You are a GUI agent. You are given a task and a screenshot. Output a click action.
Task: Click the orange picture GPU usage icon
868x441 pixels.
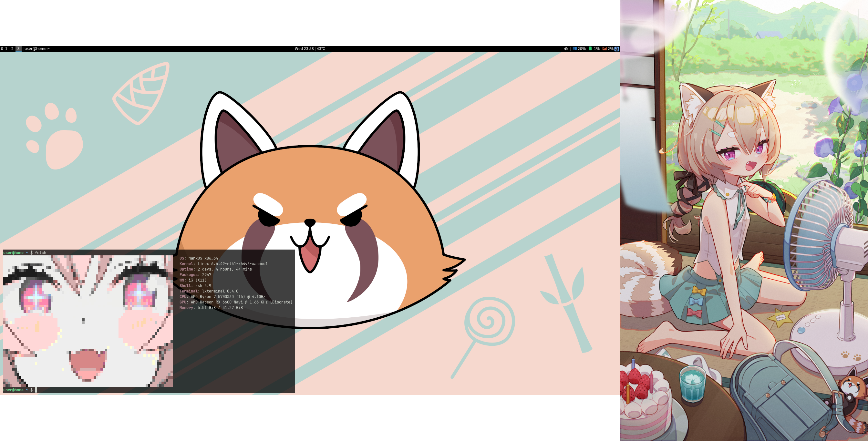(604, 49)
